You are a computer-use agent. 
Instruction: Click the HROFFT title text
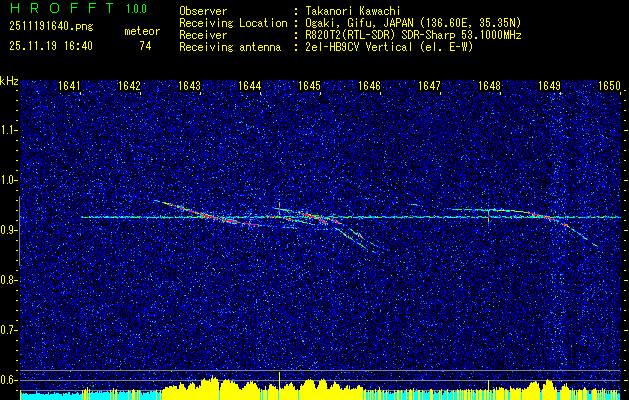(63, 8)
